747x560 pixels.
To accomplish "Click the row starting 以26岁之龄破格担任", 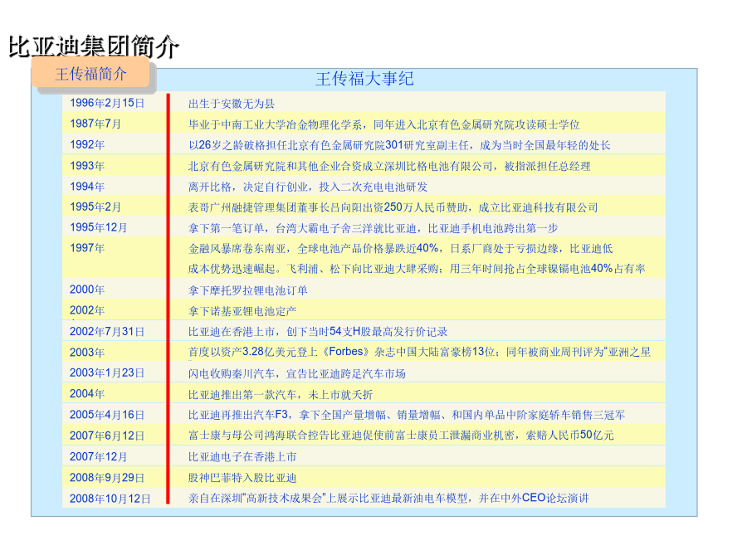I will 399,145.
